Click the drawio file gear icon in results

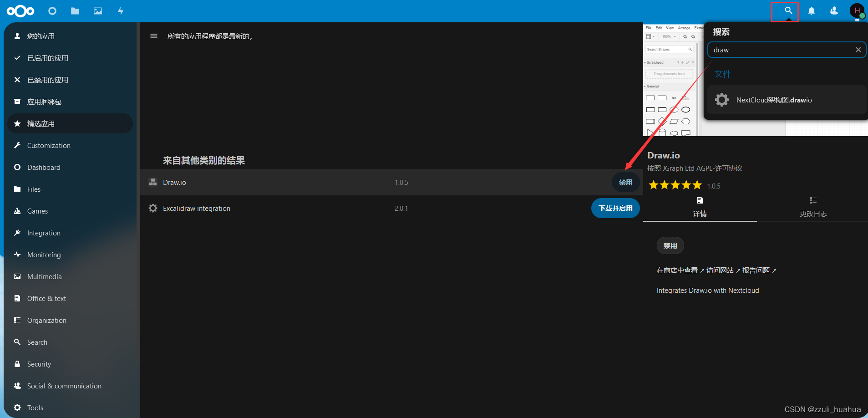[722, 100]
